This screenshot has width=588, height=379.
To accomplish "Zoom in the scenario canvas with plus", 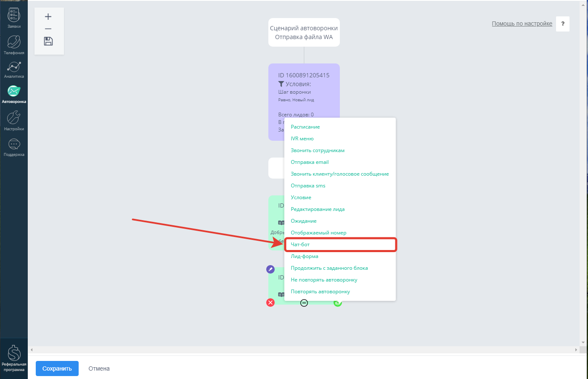I will 48,17.
